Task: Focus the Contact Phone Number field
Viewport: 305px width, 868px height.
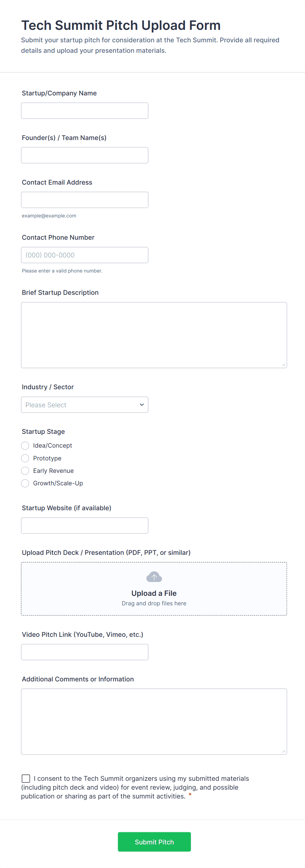Action: click(x=84, y=255)
